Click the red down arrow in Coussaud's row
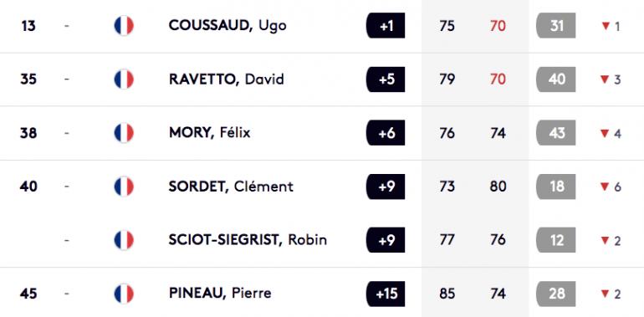This screenshot has width=644, height=317. (605, 26)
